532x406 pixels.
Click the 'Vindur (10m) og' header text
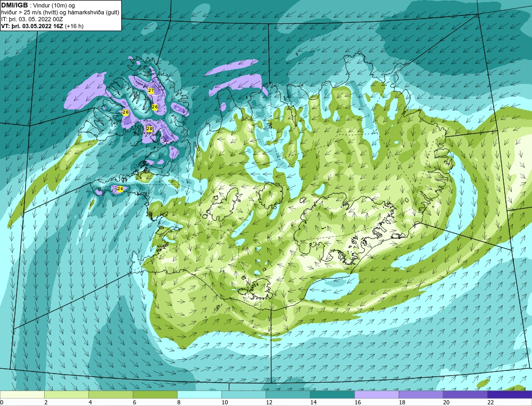tap(54, 5)
